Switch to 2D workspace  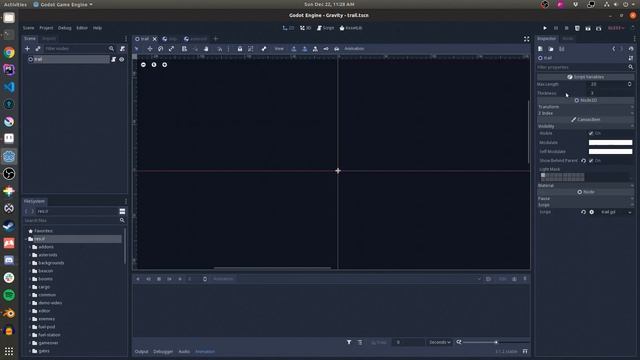pos(288,28)
